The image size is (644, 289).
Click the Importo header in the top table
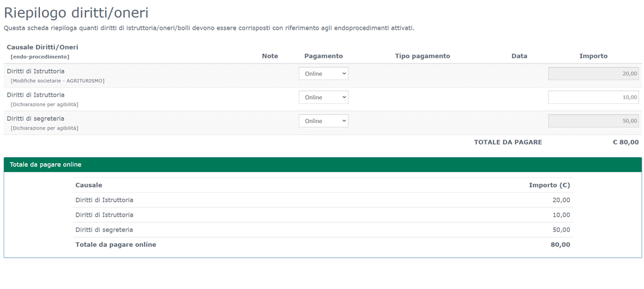[x=593, y=56]
